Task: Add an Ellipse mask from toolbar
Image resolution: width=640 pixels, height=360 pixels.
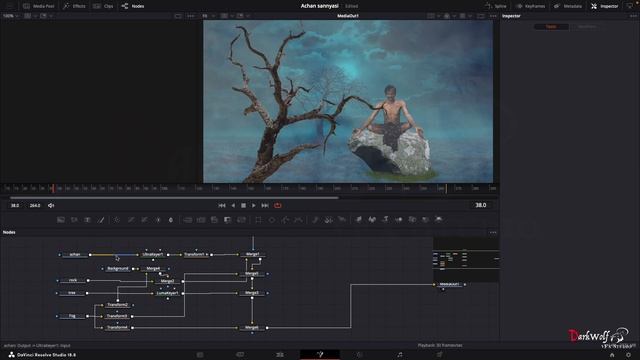Action: (272, 220)
